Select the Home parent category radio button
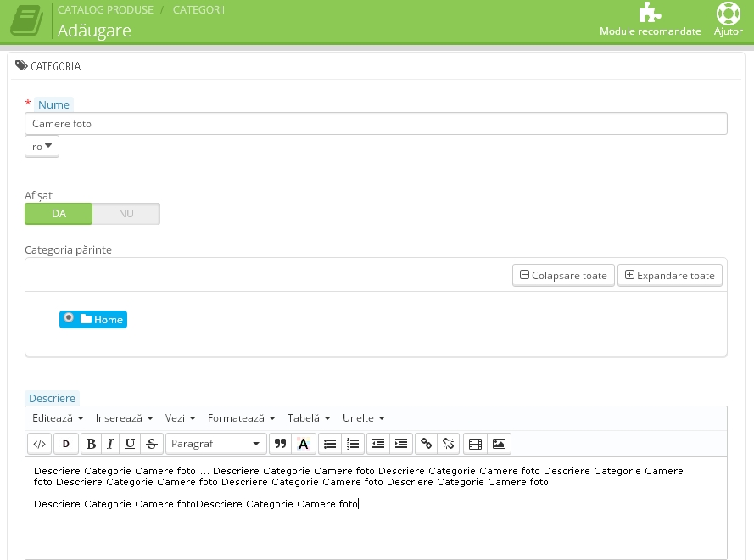The height and width of the screenshot is (560, 754). tap(69, 318)
